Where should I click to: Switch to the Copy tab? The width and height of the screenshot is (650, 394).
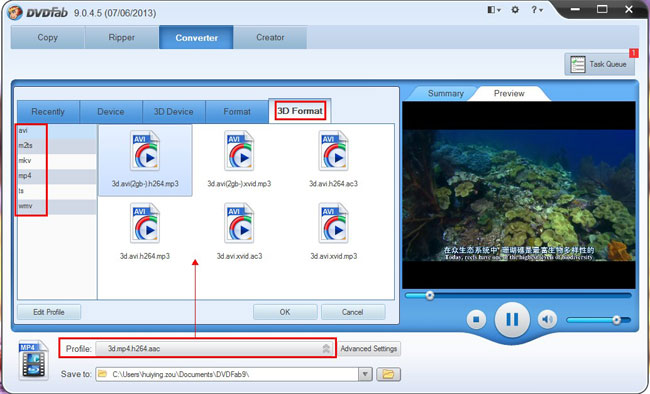(48, 37)
